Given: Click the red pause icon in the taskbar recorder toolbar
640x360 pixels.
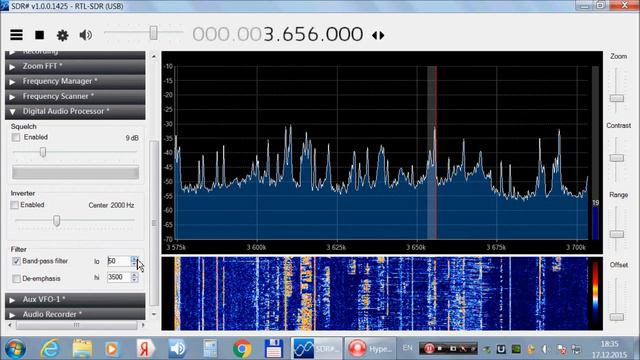Looking at the screenshot, I should tap(429, 349).
